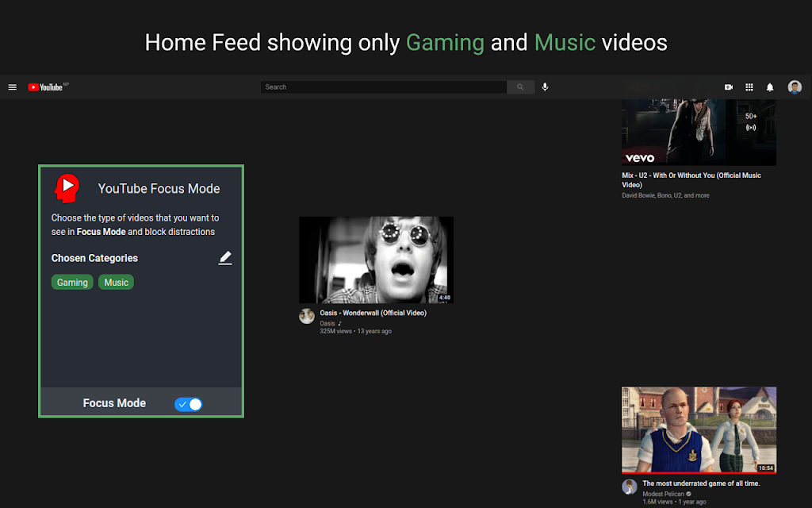
Task: Play the Oasis Wonderwall video thumbnail
Action: click(376, 260)
